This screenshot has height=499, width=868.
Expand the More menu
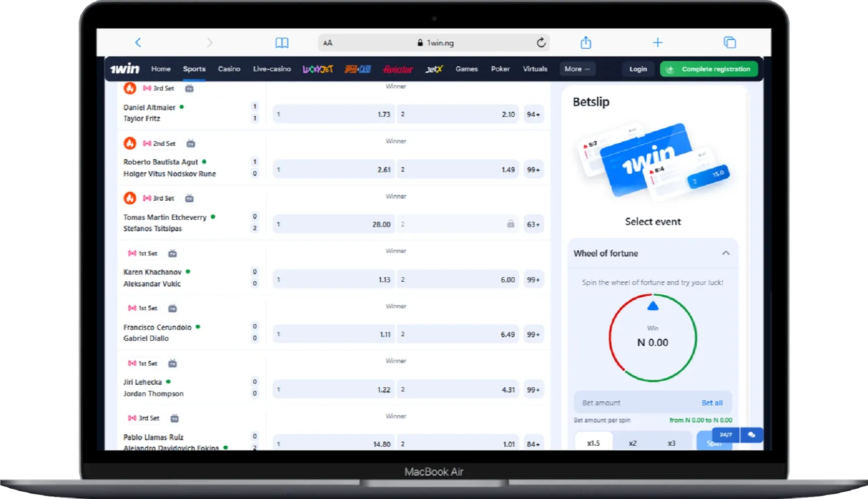[577, 69]
